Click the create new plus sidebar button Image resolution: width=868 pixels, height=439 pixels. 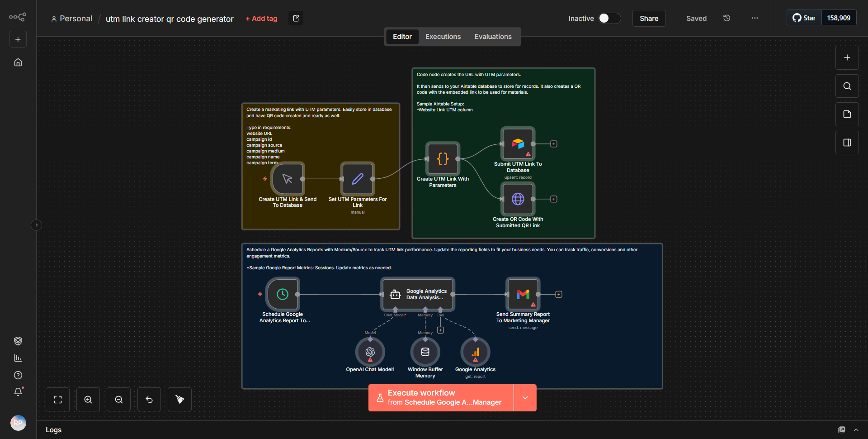(18, 39)
